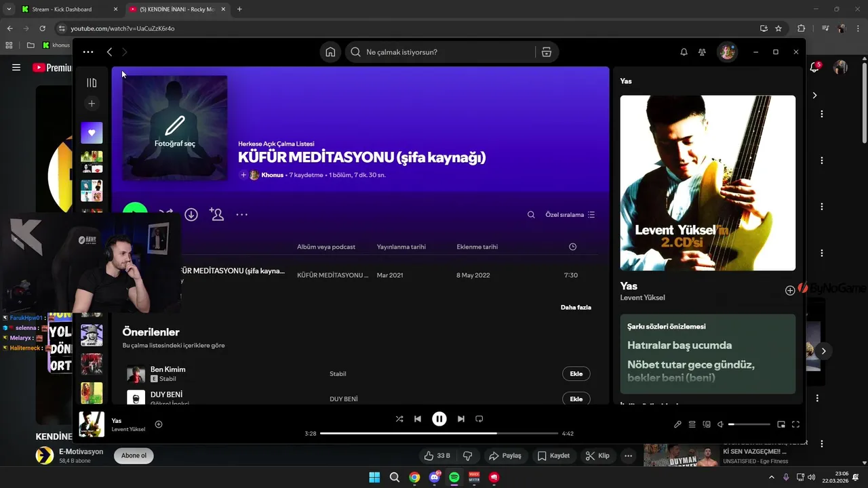Toggle lyrics microphone icon
This screenshot has height=488, width=868.
click(x=677, y=424)
